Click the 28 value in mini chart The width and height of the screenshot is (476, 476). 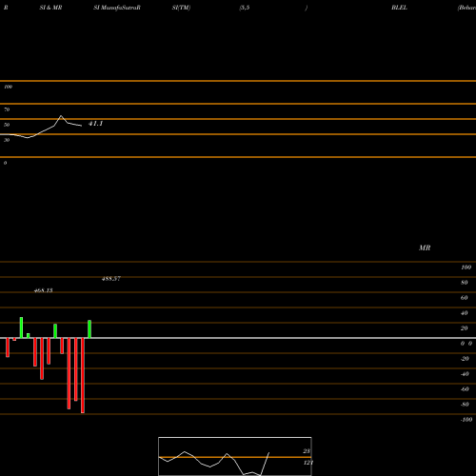307,451
